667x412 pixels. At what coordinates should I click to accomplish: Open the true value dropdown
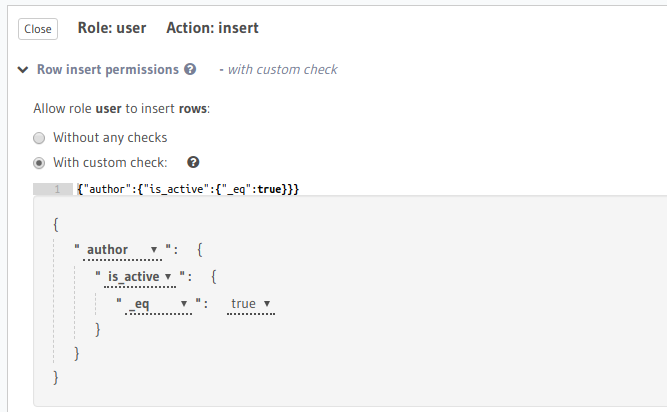pos(251,303)
